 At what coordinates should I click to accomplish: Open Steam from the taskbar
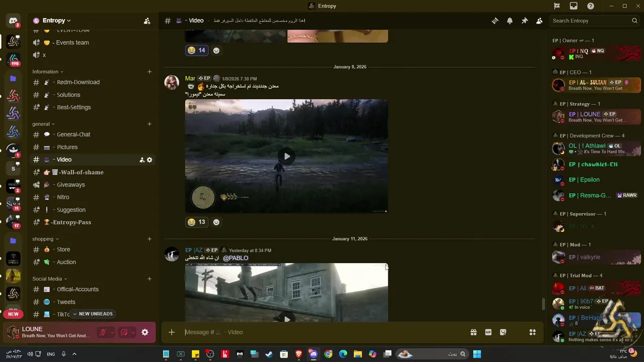coord(269,354)
